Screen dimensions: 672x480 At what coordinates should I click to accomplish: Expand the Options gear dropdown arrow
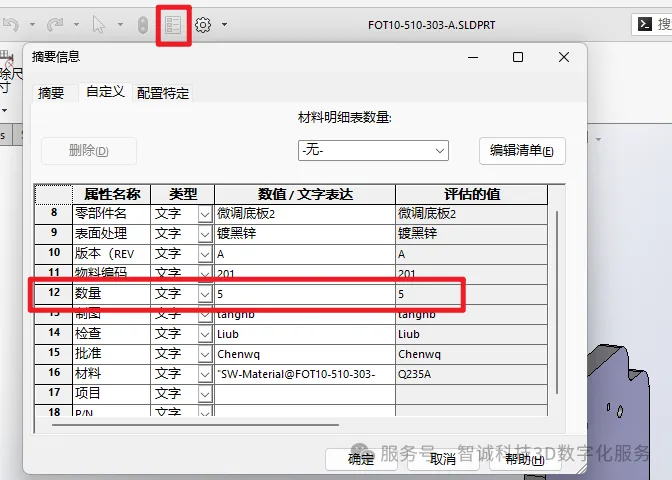click(x=224, y=24)
